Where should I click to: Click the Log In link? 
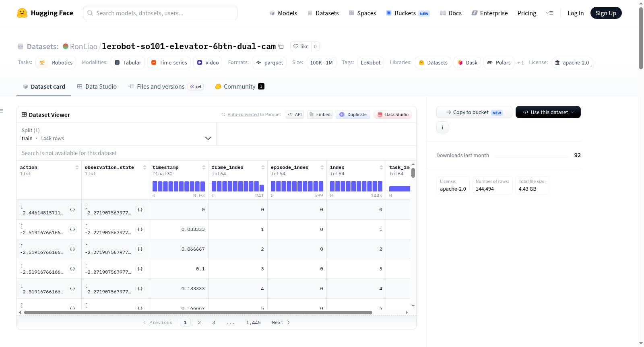point(576,13)
